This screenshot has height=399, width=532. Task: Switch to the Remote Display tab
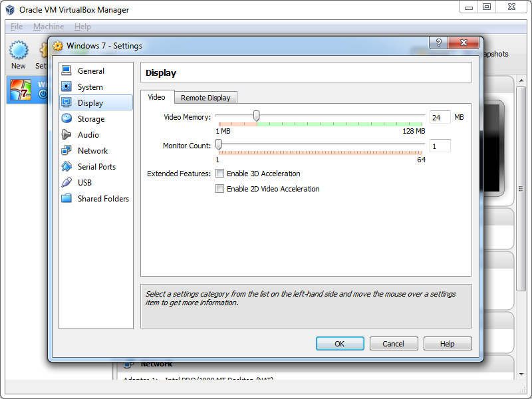(x=205, y=98)
